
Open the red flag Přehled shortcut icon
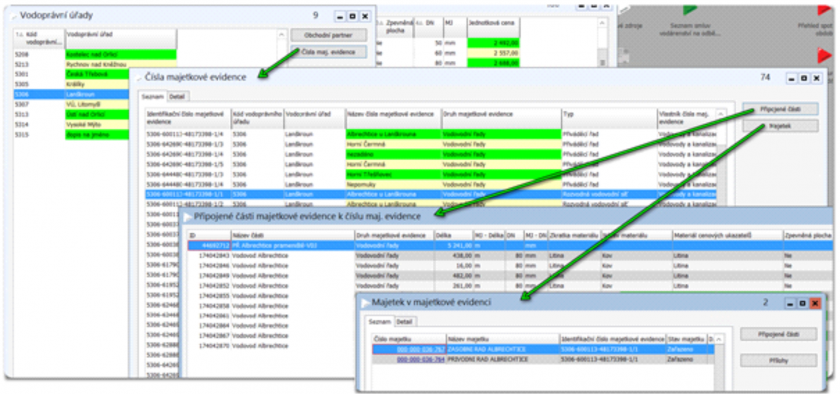[x=825, y=9]
